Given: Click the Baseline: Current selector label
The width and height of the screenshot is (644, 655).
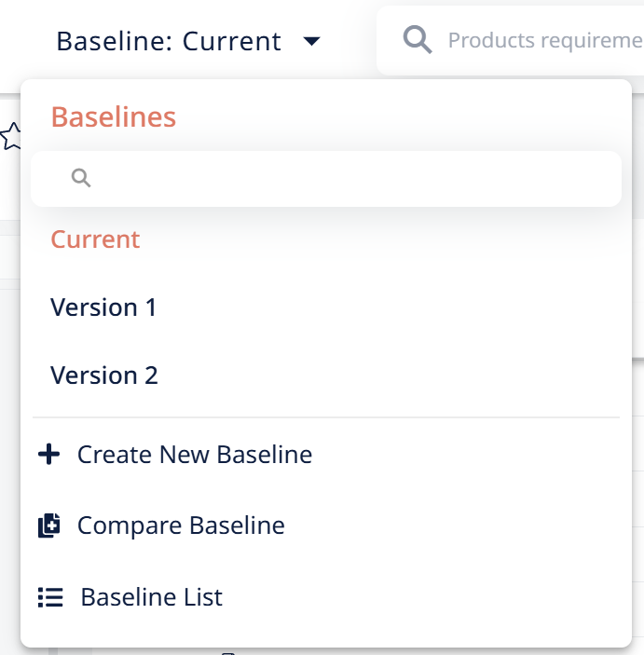Looking at the screenshot, I should [169, 41].
